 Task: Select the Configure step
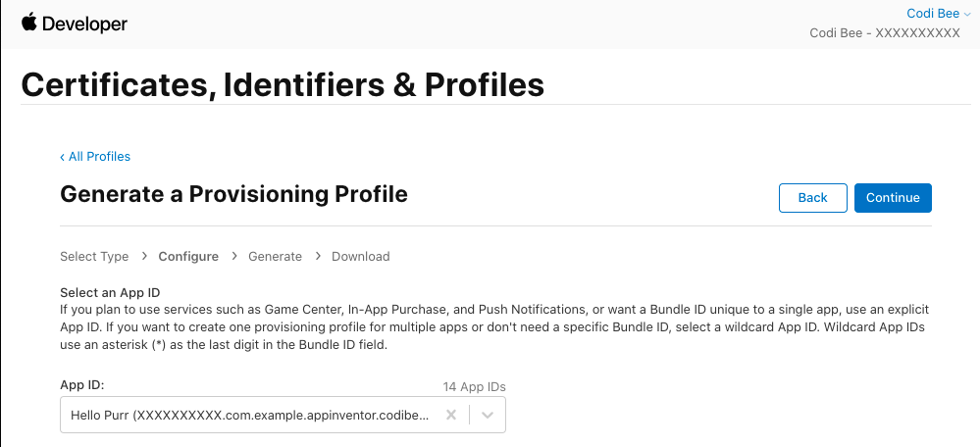pos(188,256)
